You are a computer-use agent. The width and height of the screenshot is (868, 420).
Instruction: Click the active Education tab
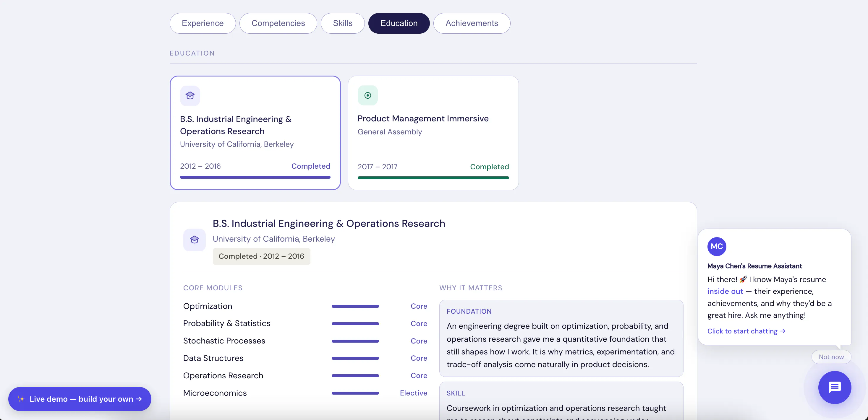(399, 23)
